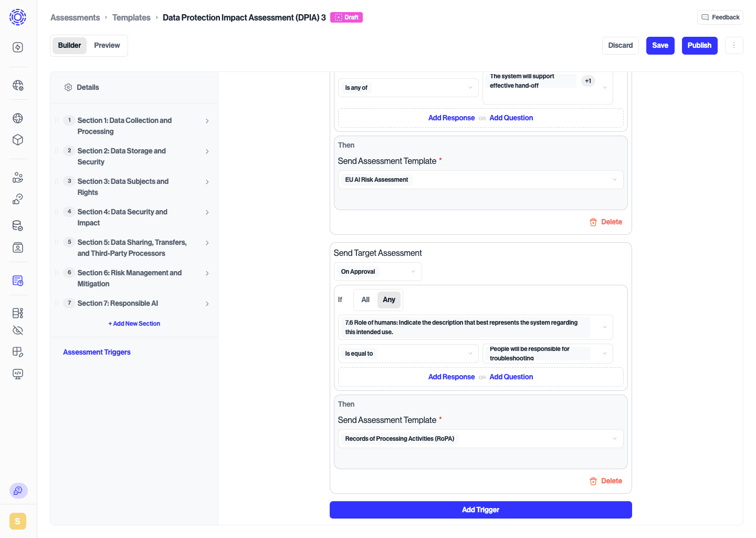
Task: Go to Templates in the breadcrumb
Action: point(131,17)
